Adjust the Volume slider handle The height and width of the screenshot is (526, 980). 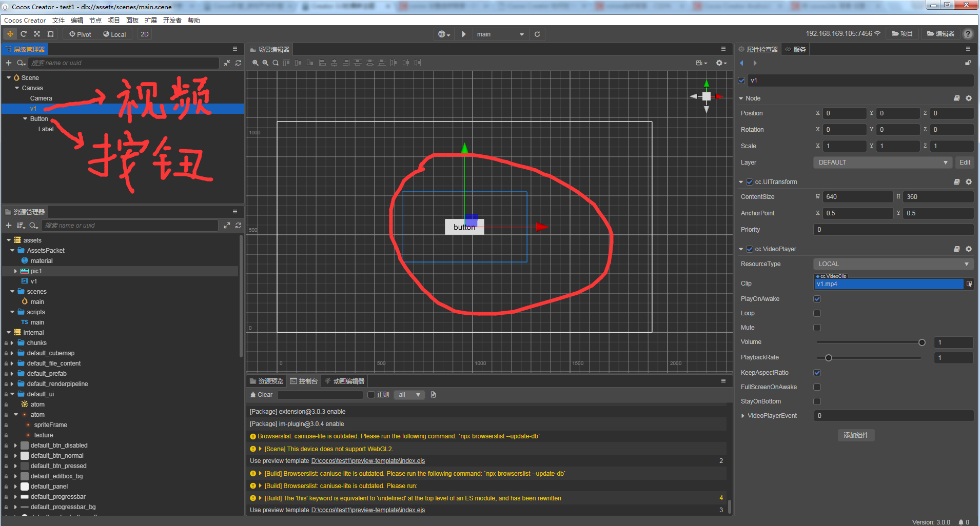coord(922,342)
